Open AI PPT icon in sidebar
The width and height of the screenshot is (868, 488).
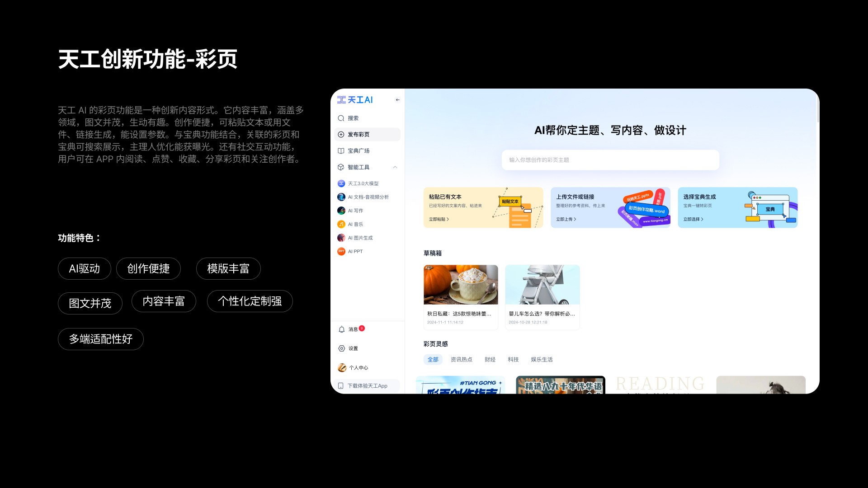coord(341,251)
